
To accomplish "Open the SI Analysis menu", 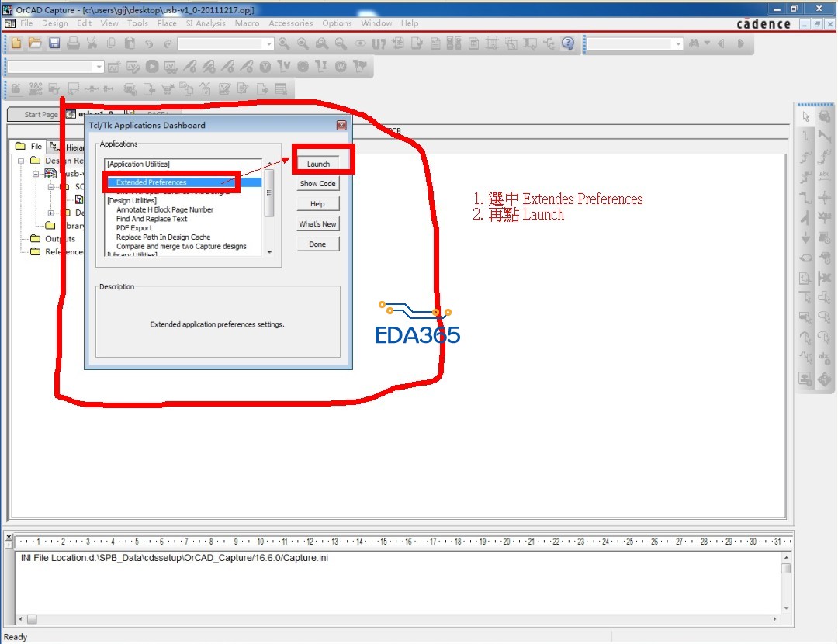I will pos(205,23).
